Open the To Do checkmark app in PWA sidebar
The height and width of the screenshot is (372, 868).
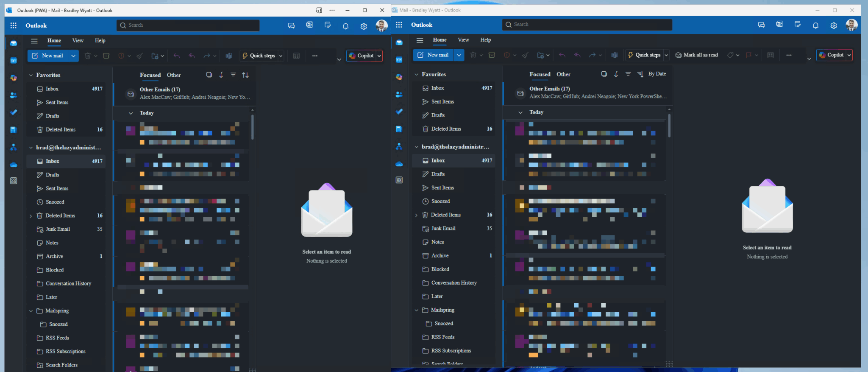click(x=14, y=112)
